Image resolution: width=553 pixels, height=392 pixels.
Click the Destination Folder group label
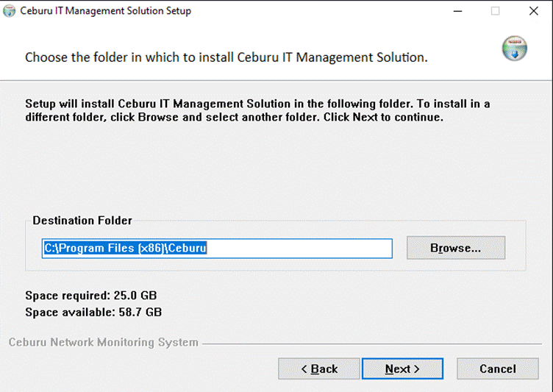click(82, 221)
